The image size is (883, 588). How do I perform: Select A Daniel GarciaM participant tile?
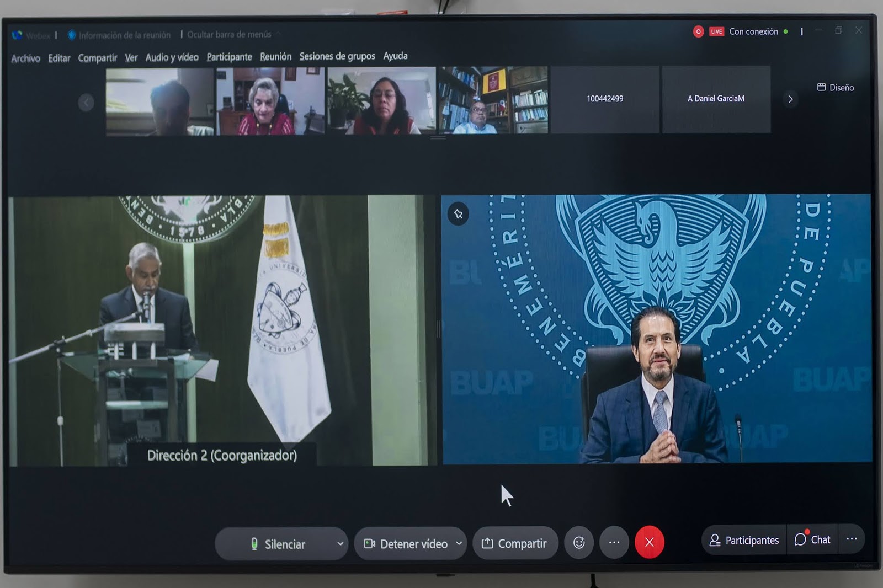click(716, 99)
